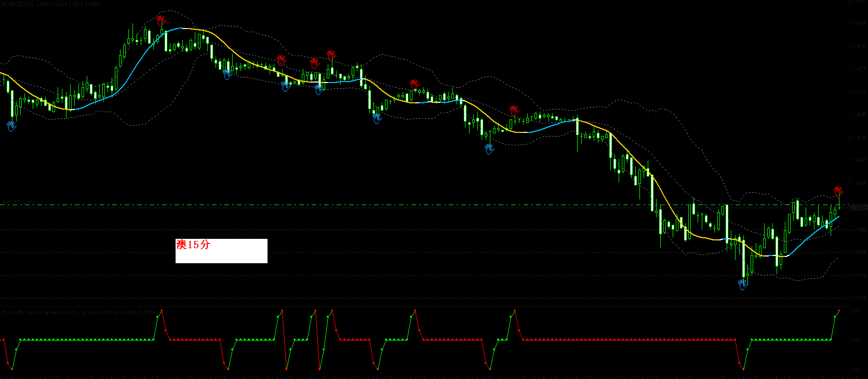Click the fourth red sell hand signal chronologically
Screen dimensions: 868x379
pos(331,56)
